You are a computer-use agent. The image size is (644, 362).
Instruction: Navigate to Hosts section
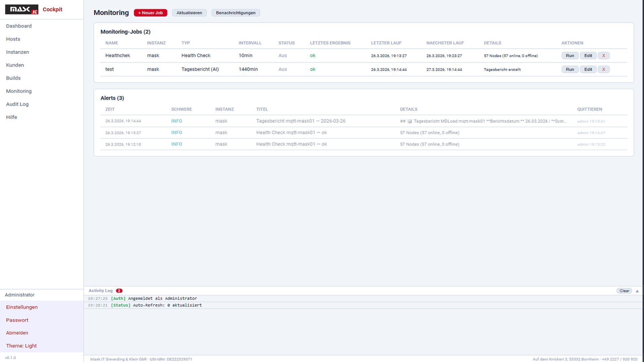pyautogui.click(x=13, y=39)
